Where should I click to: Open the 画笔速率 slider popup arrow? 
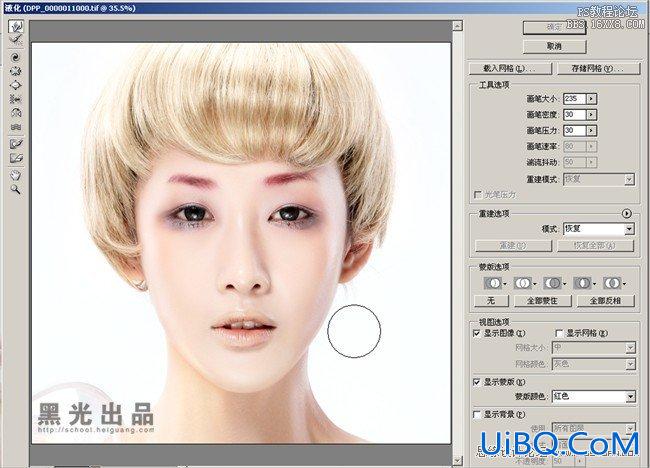592,146
